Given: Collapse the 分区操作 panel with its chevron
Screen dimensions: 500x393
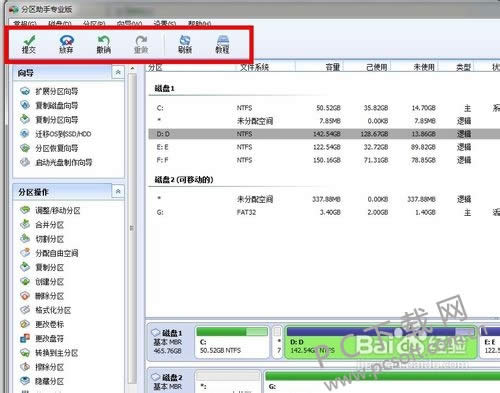Looking at the screenshot, I should pyautogui.click(x=118, y=191).
